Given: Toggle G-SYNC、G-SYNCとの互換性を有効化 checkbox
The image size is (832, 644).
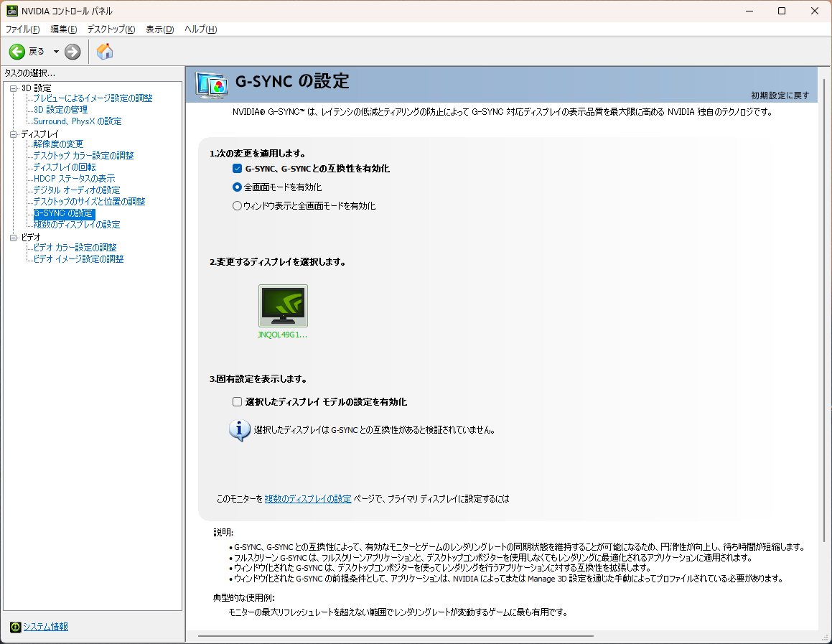Looking at the screenshot, I should tap(237, 169).
